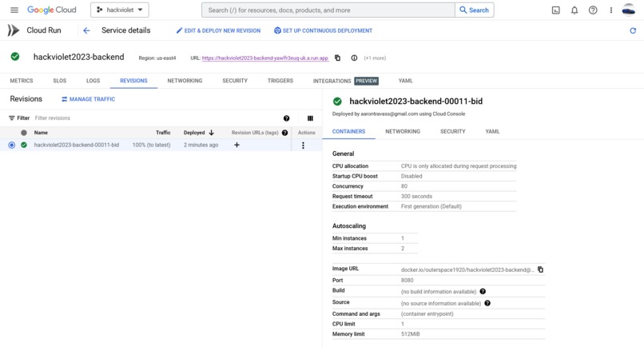Viewport: 644px width, 347px height.
Task: Open the main navigation hamburger menu
Action: point(14,10)
